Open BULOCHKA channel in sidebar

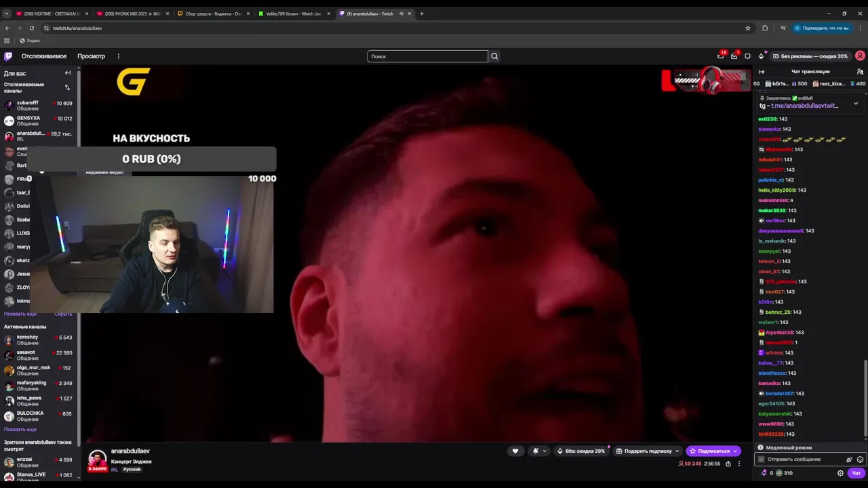coord(39,416)
